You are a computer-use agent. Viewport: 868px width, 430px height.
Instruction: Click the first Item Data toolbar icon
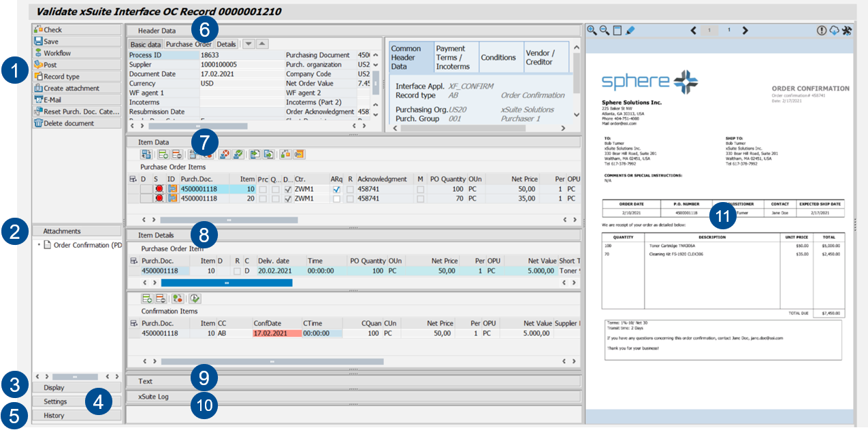point(146,154)
